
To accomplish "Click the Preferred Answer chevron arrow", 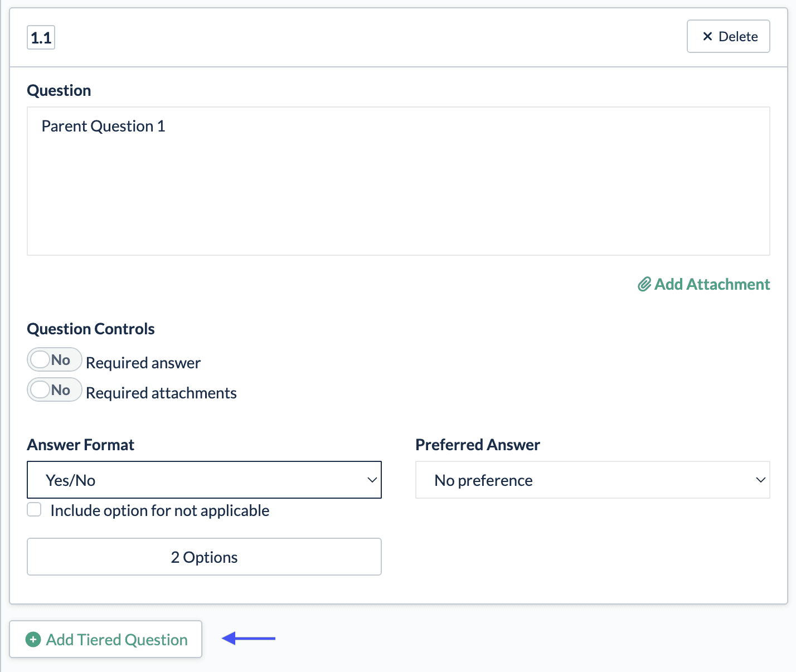I will (x=760, y=480).
